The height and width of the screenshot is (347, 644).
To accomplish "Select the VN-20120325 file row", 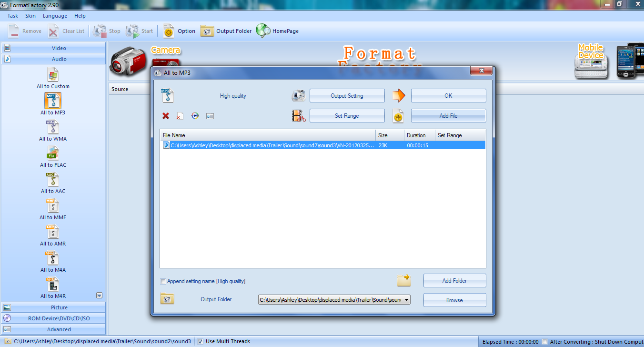I will pos(323,145).
